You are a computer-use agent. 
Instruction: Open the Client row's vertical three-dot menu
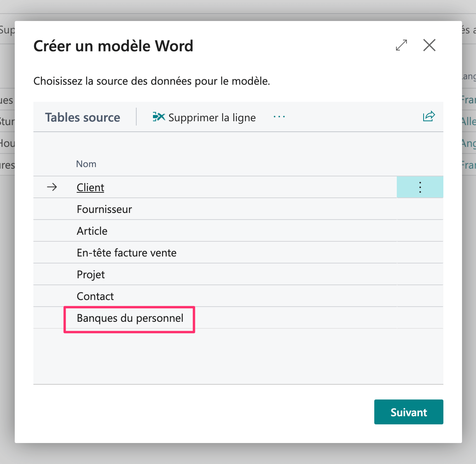coord(420,187)
